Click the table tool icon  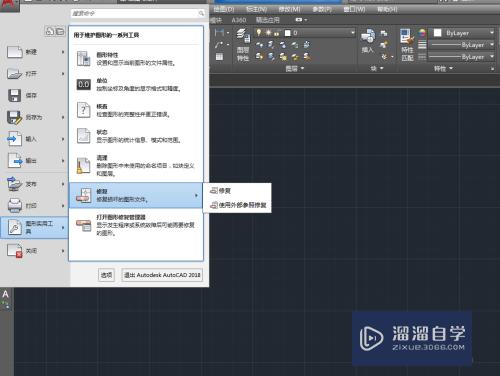pos(219,57)
